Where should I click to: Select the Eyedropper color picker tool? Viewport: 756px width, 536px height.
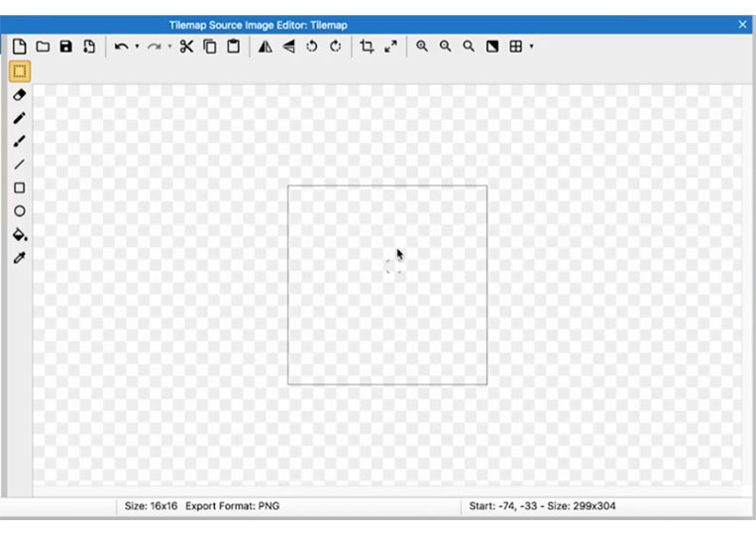(19, 258)
